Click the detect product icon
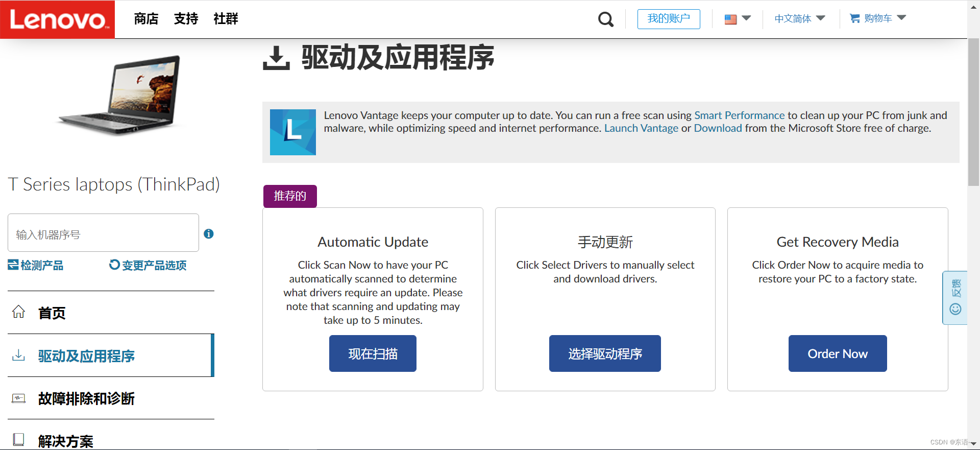 click(x=13, y=265)
